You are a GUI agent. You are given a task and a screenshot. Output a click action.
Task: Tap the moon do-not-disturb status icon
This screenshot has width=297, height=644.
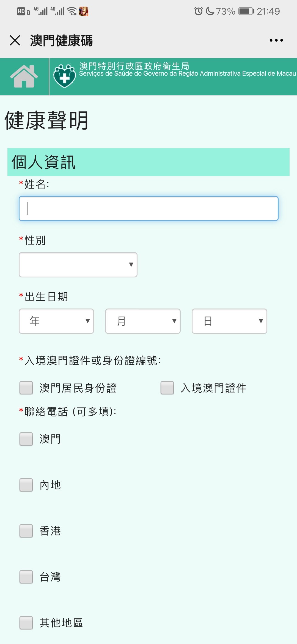tap(210, 11)
